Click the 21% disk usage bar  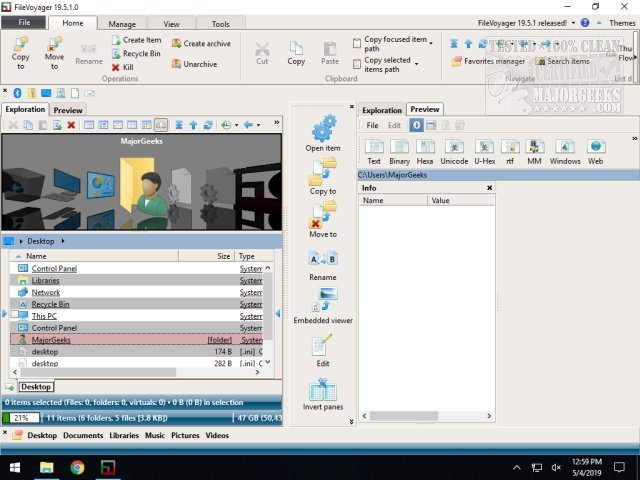coord(20,417)
